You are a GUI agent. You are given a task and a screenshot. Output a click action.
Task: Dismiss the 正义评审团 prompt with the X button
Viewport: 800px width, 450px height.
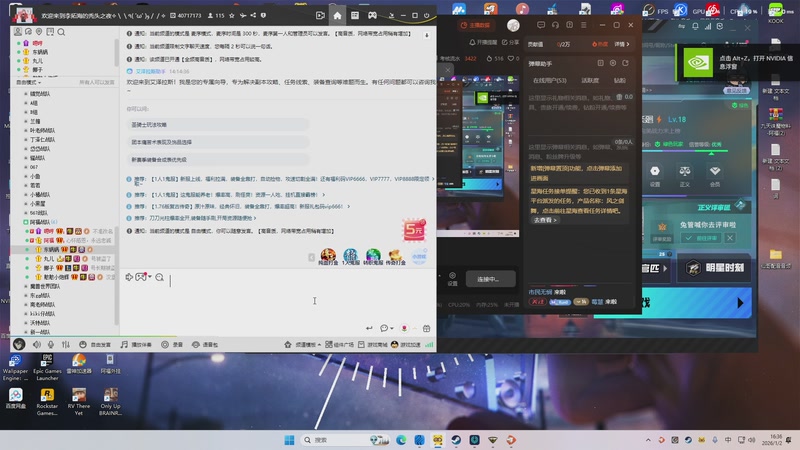730,238
